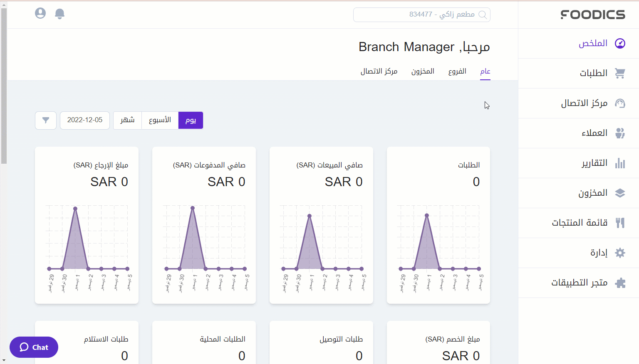Click the الطلبات card title

click(469, 165)
